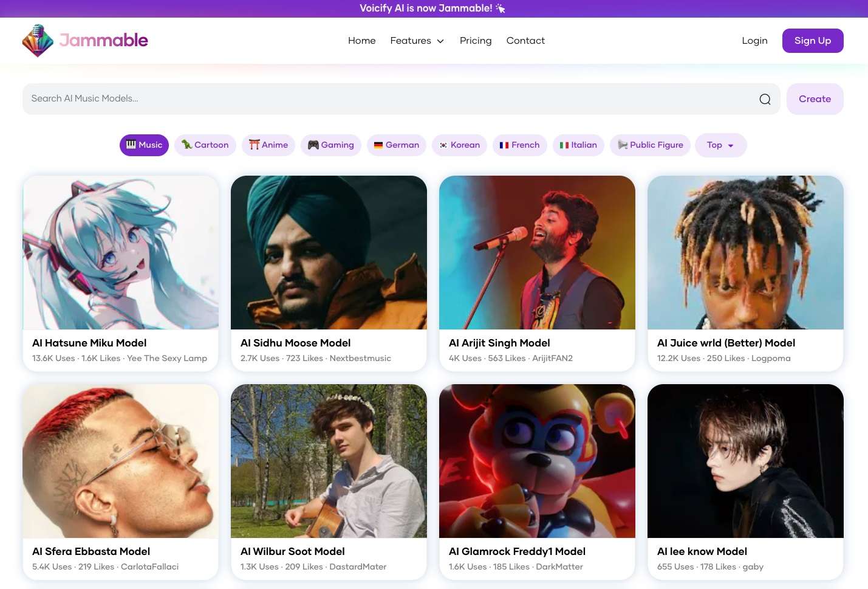Click the Login link
The height and width of the screenshot is (589, 868).
coord(754,41)
